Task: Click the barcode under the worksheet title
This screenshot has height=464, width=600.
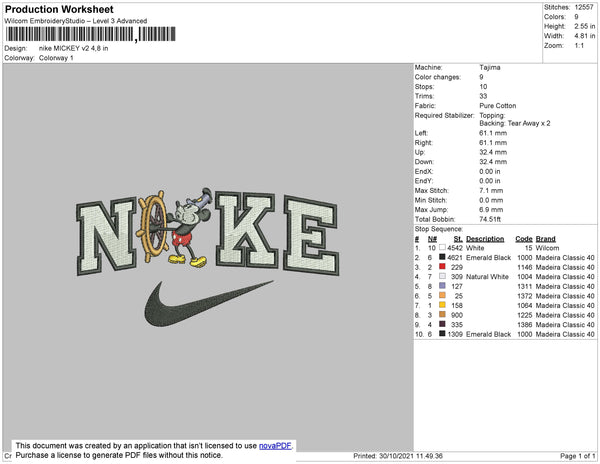Action: tap(90, 34)
